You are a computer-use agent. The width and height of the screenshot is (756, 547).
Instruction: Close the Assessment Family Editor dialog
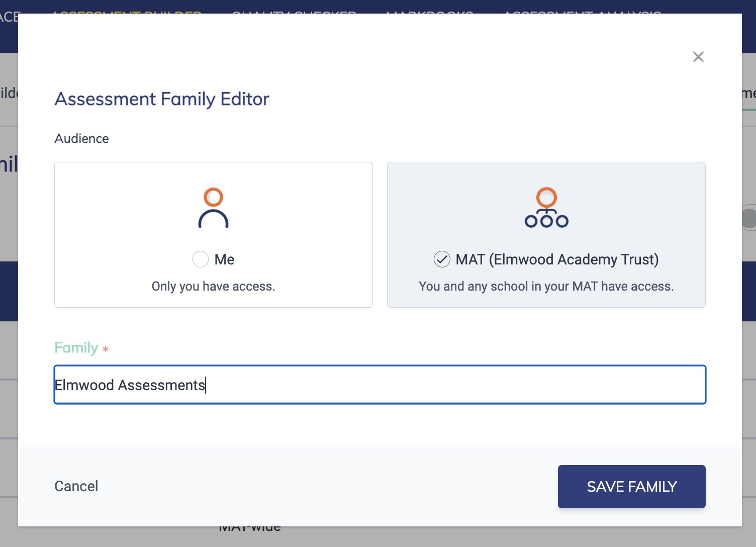coord(698,57)
